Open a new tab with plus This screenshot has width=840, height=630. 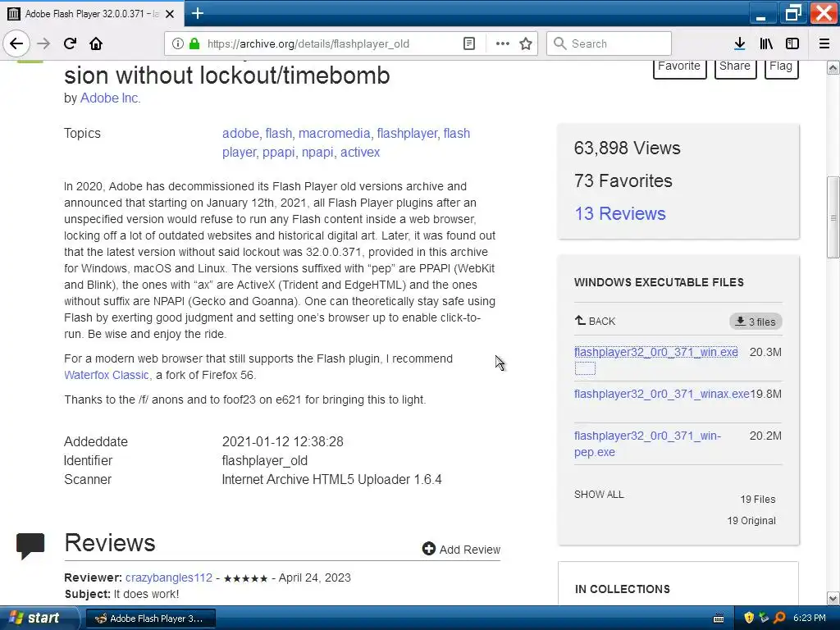click(197, 13)
